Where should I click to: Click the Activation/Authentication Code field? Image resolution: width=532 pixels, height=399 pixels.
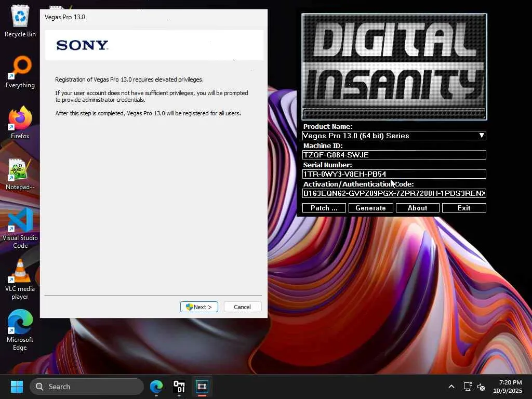[x=394, y=193]
